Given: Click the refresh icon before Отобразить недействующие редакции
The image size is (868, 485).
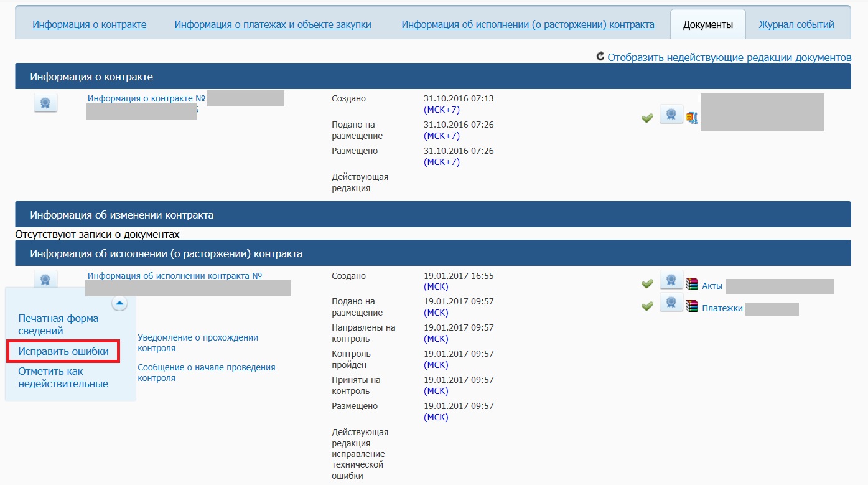Looking at the screenshot, I should tap(600, 57).
